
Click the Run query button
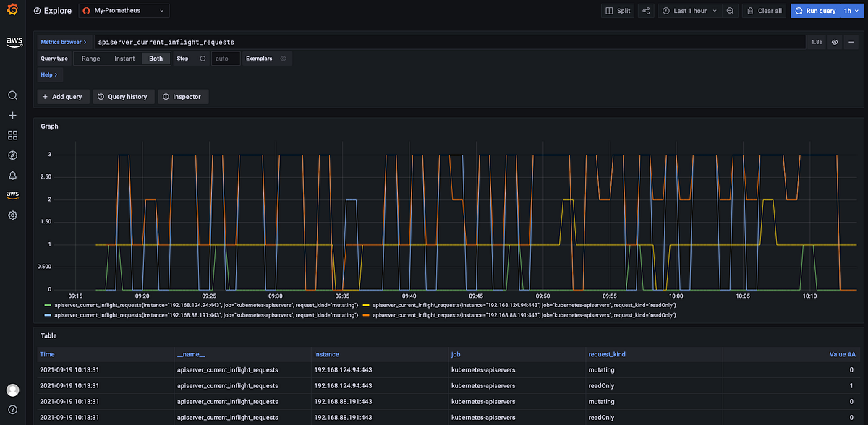pyautogui.click(x=816, y=11)
